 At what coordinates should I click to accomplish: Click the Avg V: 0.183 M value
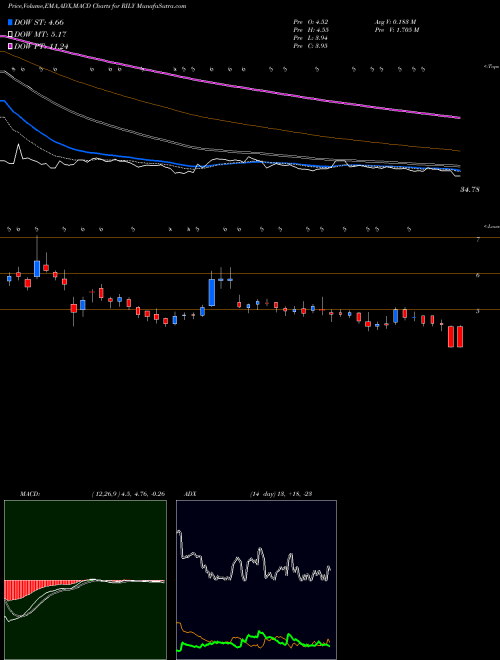[394, 21]
